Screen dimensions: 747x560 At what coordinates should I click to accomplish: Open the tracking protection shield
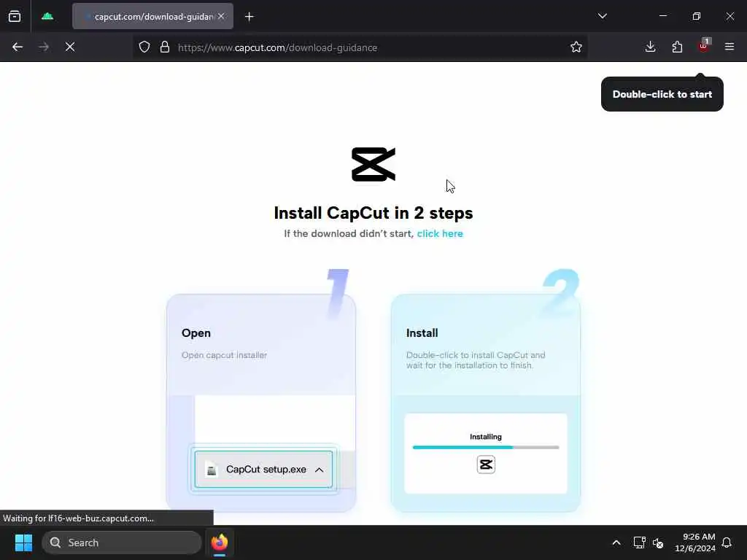pyautogui.click(x=144, y=47)
